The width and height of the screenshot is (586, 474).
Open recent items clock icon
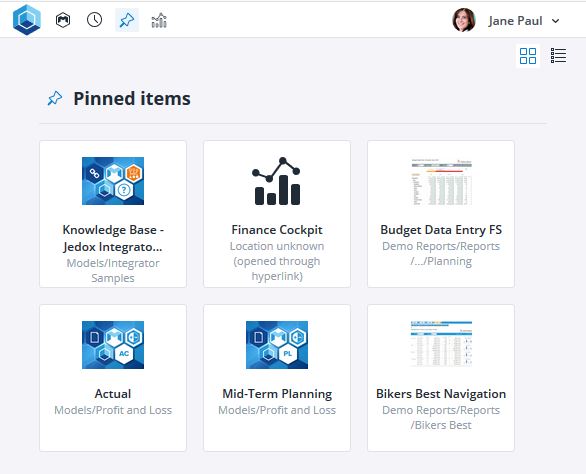[x=95, y=20]
